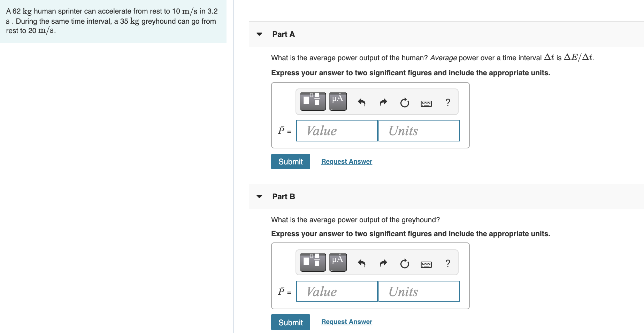Collapse the Part A section

[x=259, y=34]
